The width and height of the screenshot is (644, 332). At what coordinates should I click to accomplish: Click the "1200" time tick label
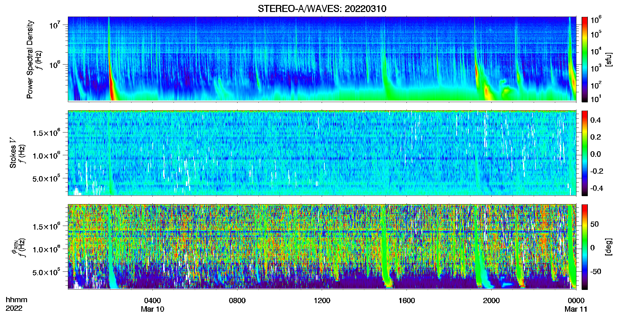(322, 300)
